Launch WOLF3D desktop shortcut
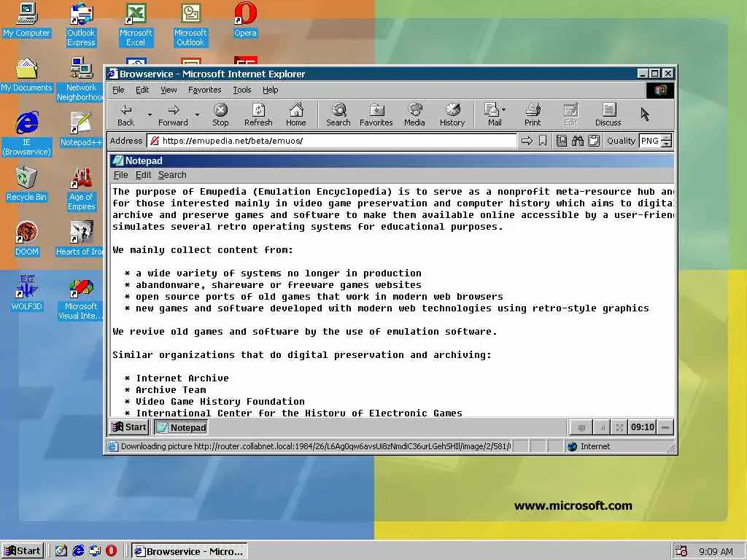The height and width of the screenshot is (560, 747). (27, 293)
